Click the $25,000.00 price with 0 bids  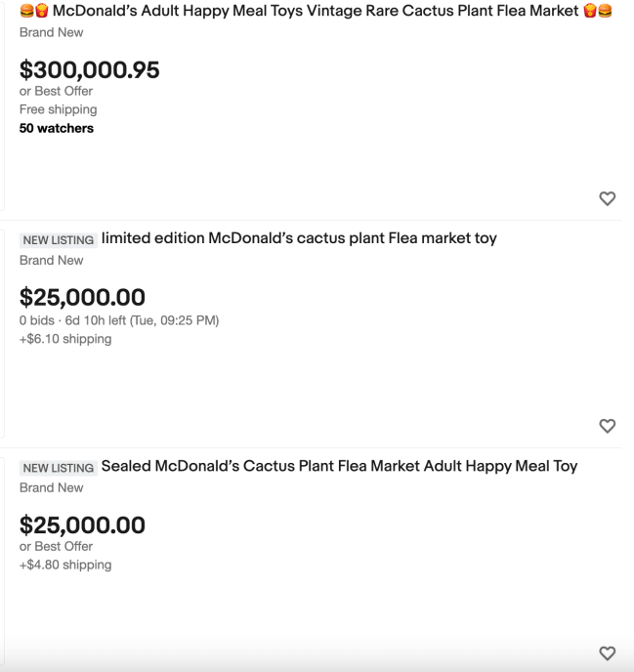pyautogui.click(x=82, y=297)
